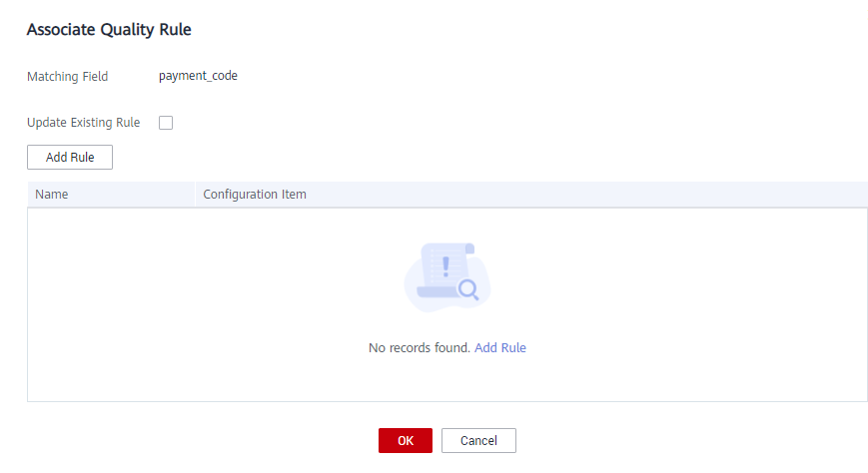Open the Add Rule link beside No records found

pos(499,348)
